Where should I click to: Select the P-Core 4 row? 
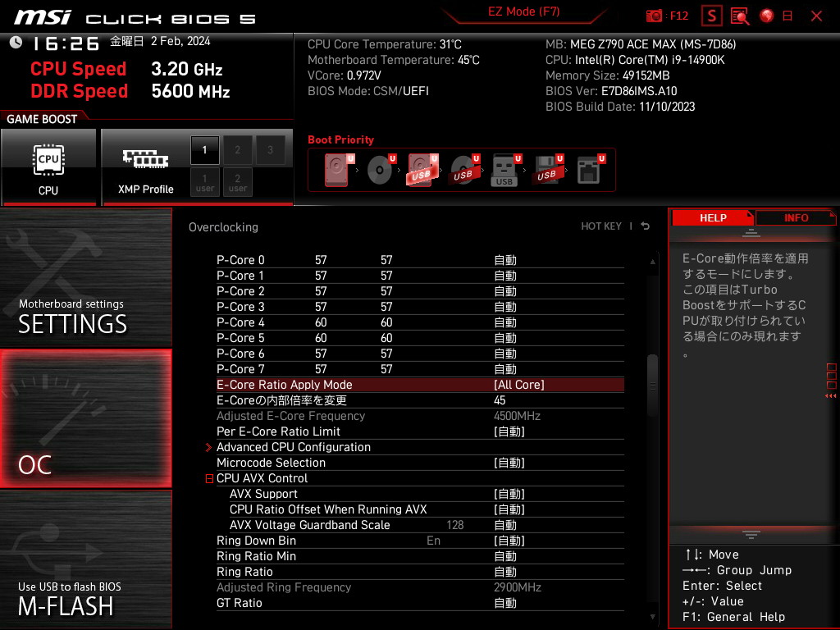point(420,322)
